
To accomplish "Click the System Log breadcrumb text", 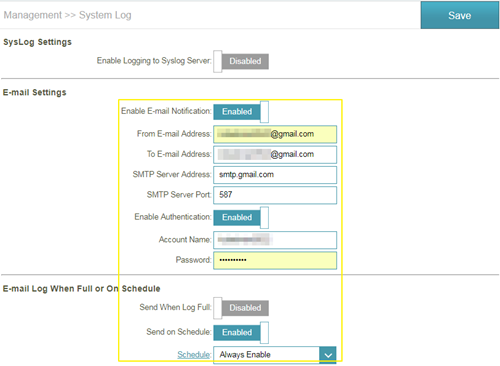I will coord(105,15).
